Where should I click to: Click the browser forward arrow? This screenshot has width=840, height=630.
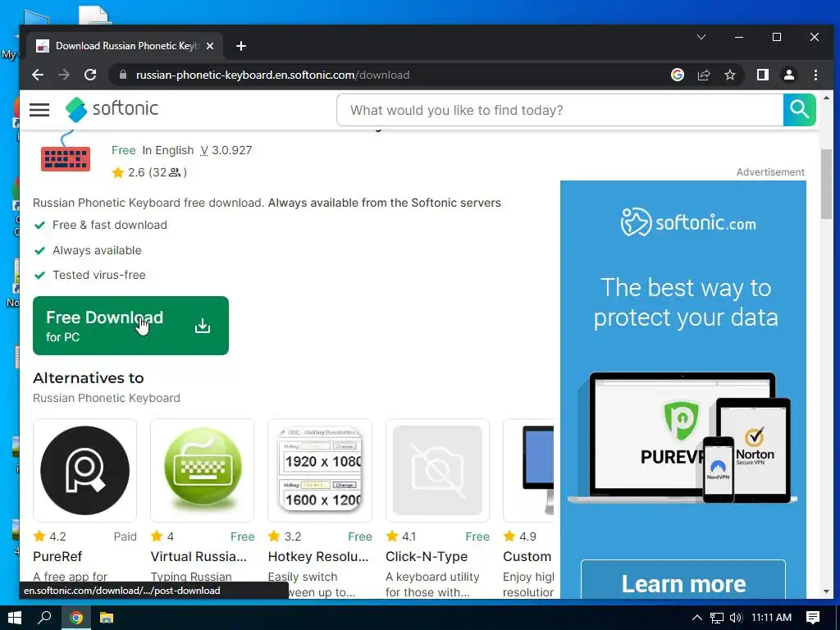pos(64,75)
